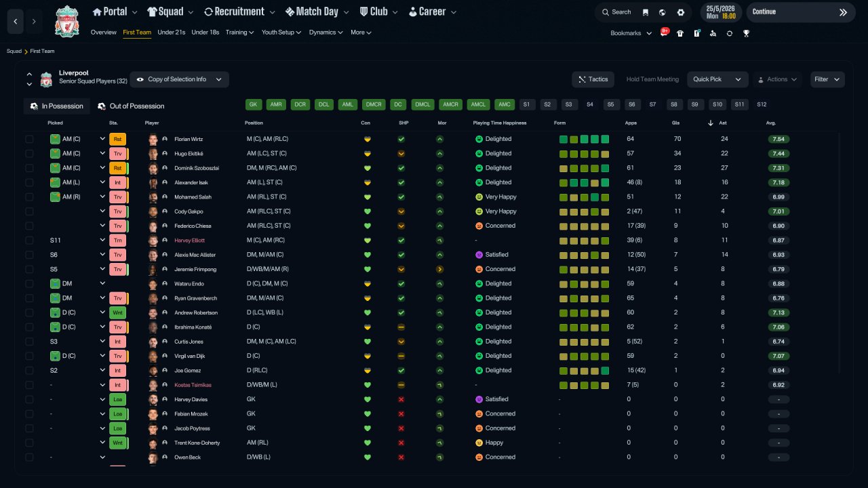Viewport: 868px width, 488px height.
Task: Expand the Filter dropdown
Action: [x=827, y=79]
